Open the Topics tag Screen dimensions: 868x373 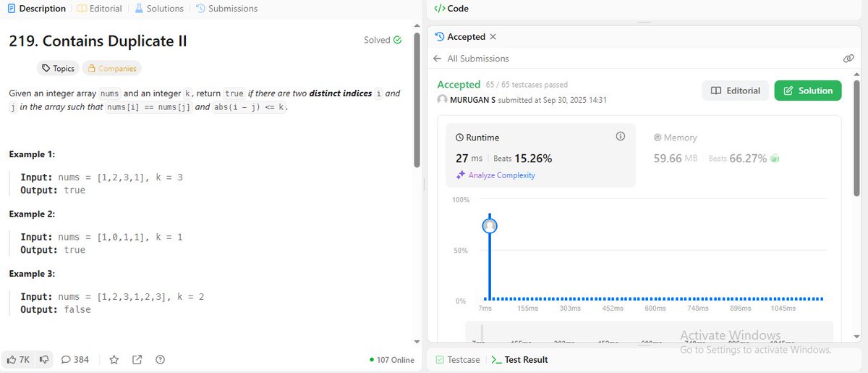[x=58, y=68]
